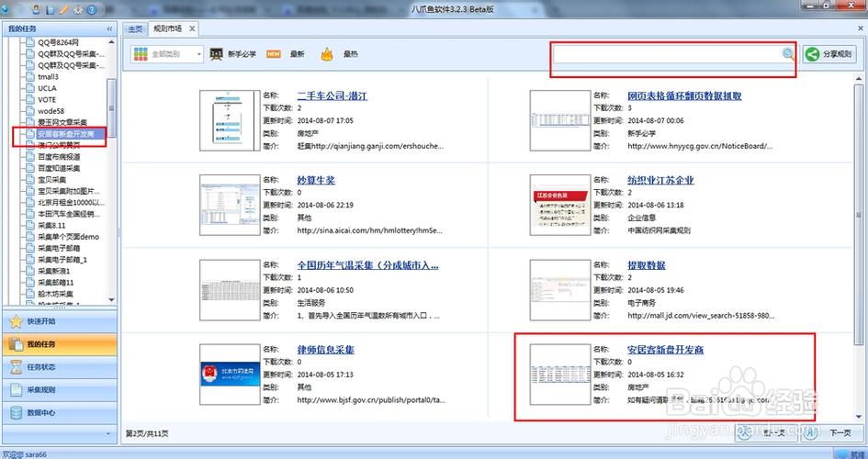The height and width of the screenshot is (459, 868).
Task: Select task VOTE in tree
Action: 47,99
